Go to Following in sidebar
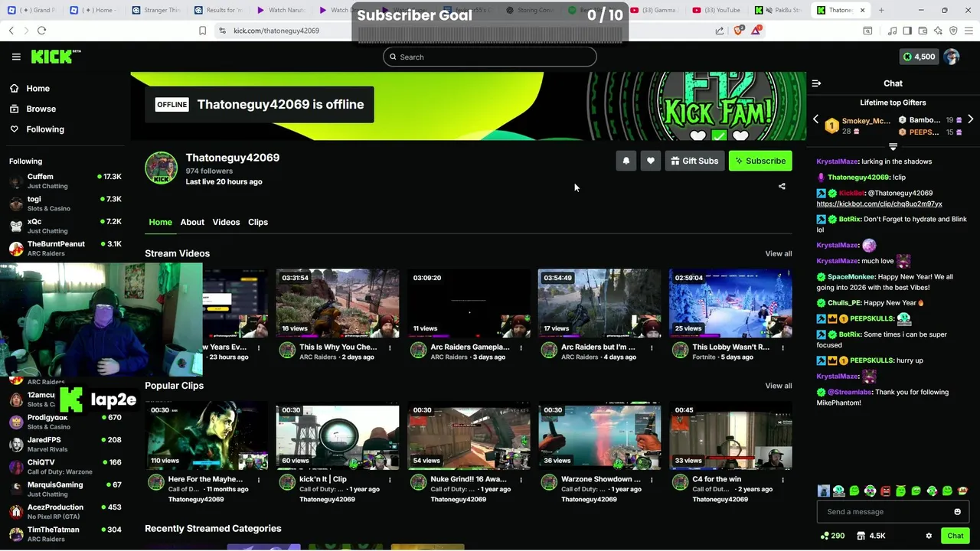 [45, 129]
